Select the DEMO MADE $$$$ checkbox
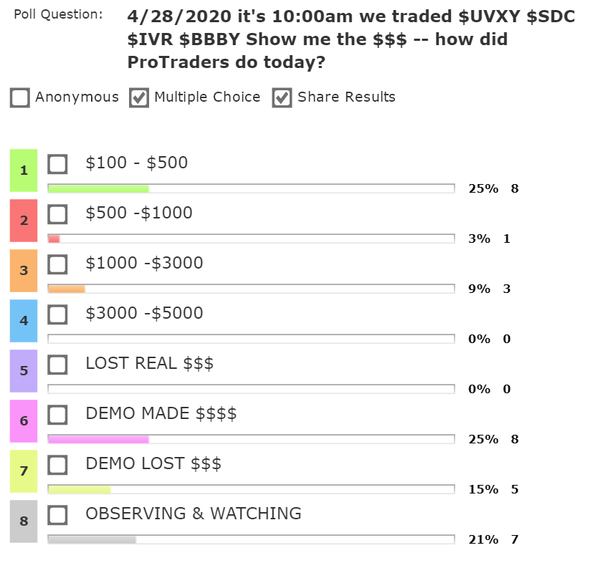Viewport: 600px width, 573px height. pyautogui.click(x=58, y=414)
